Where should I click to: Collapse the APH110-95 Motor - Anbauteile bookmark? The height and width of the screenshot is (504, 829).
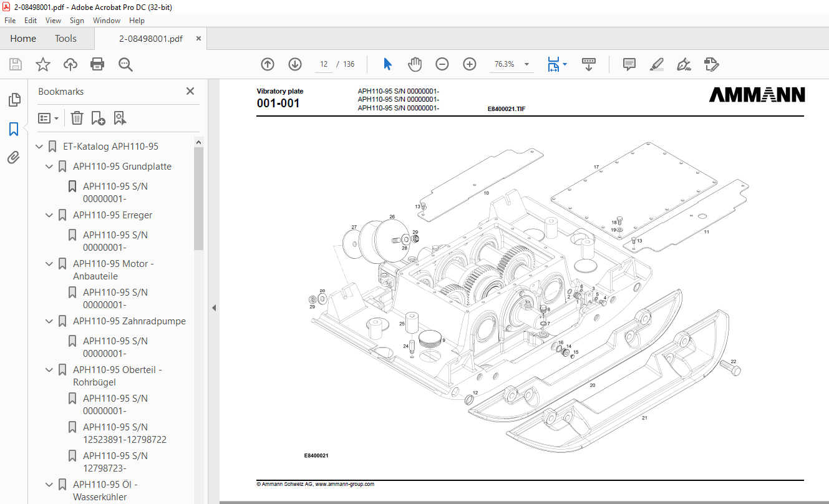pyautogui.click(x=49, y=264)
